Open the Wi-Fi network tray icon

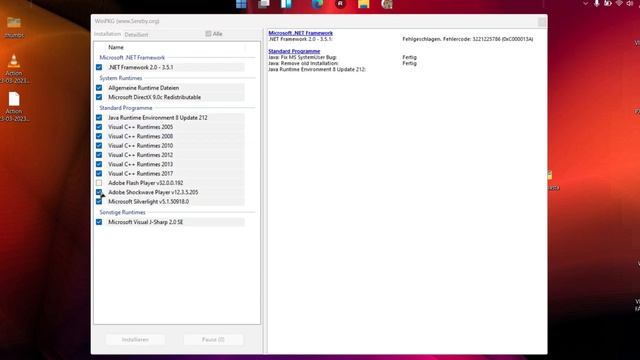(x=619, y=3)
